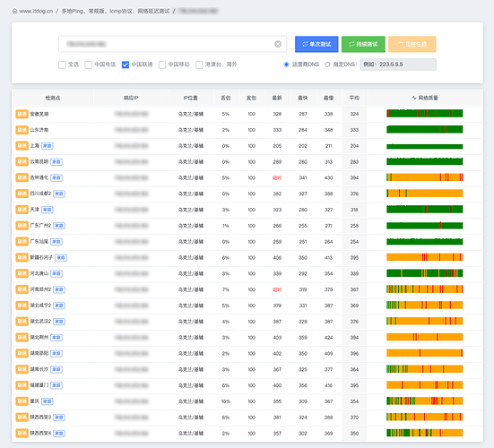Click the 家宽 tag next to 上海
Screen dimensions: 494x448
click(x=48, y=146)
